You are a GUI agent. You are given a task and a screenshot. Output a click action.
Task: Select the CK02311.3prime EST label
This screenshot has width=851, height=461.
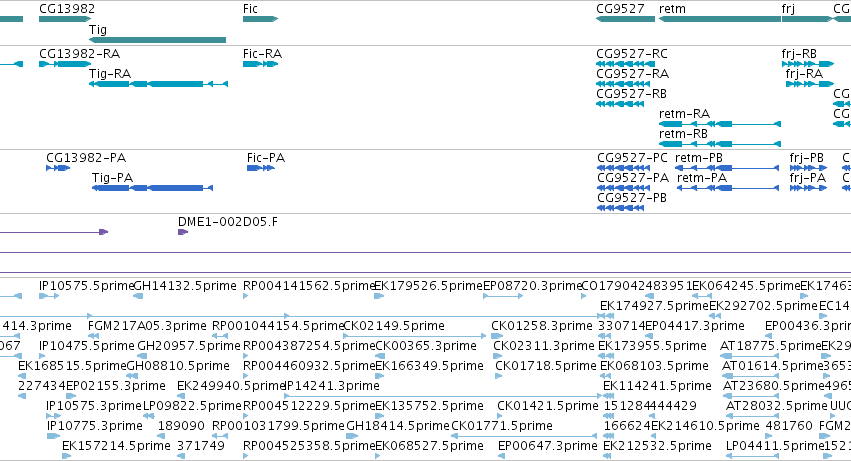tap(544, 346)
